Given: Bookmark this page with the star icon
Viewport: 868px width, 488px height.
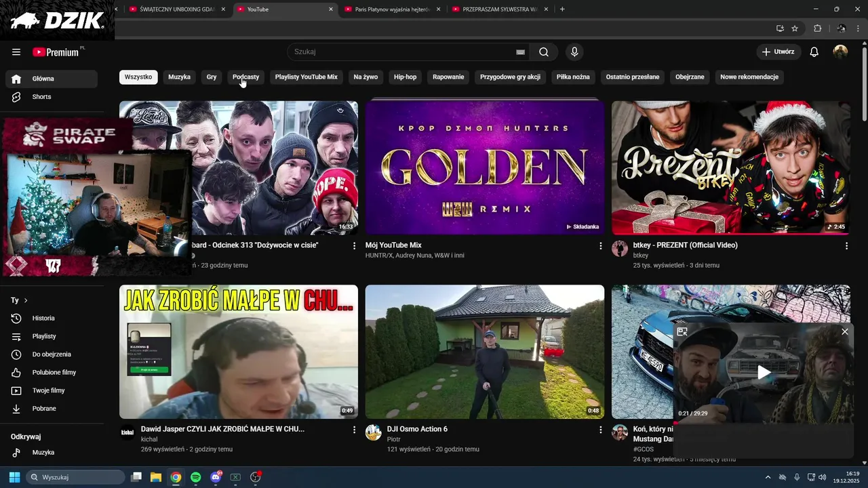Looking at the screenshot, I should click(795, 28).
